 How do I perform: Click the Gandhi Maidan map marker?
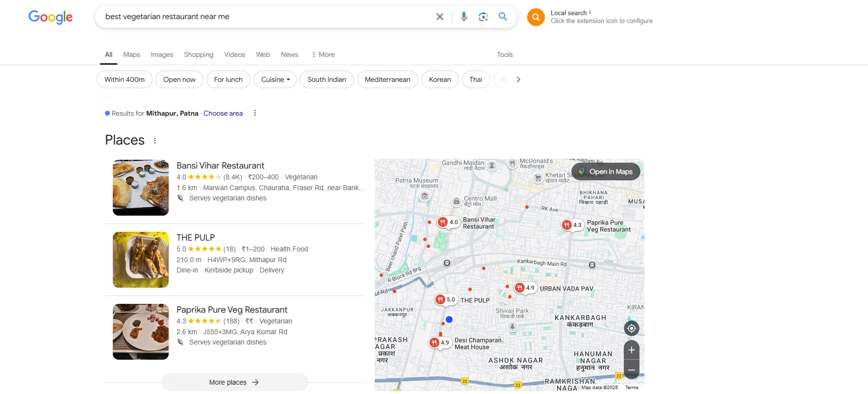click(x=492, y=166)
